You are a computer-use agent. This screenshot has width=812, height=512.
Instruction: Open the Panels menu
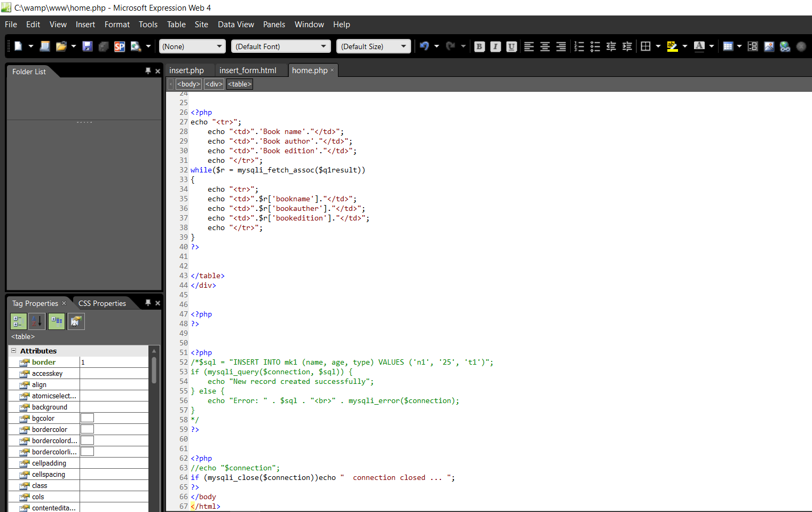pyautogui.click(x=274, y=25)
